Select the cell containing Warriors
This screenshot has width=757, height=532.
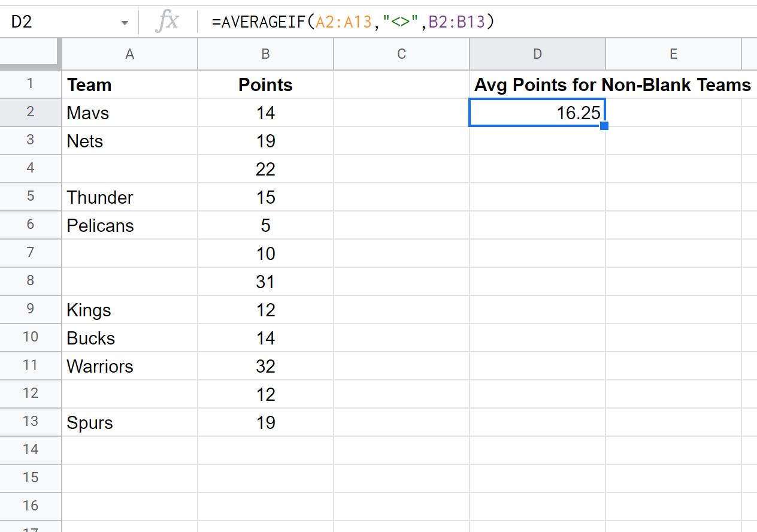pos(129,366)
